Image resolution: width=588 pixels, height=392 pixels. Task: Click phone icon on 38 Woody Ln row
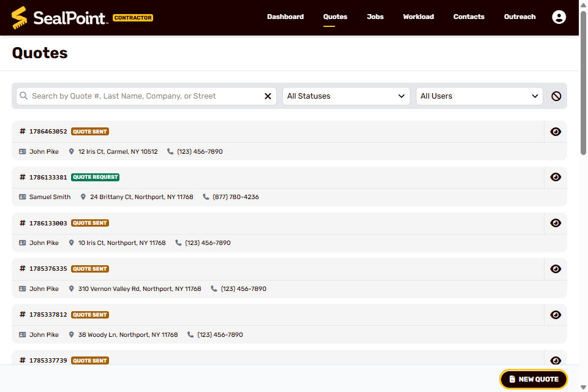click(190, 334)
